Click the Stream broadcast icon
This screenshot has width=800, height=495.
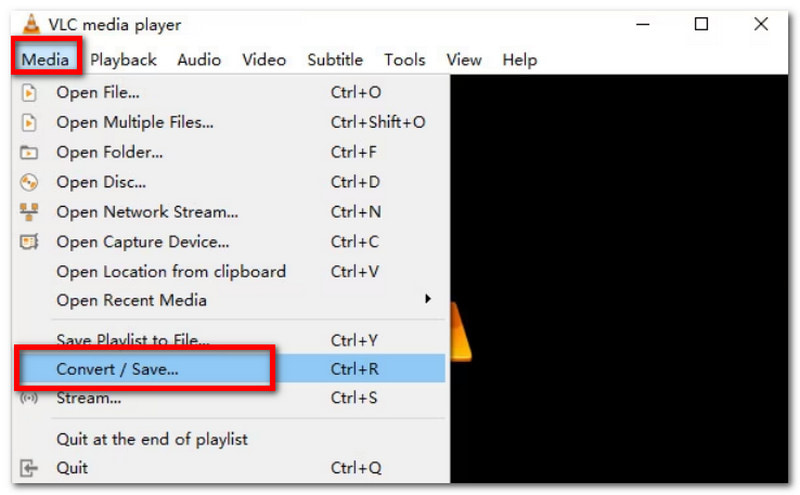pyautogui.click(x=29, y=398)
